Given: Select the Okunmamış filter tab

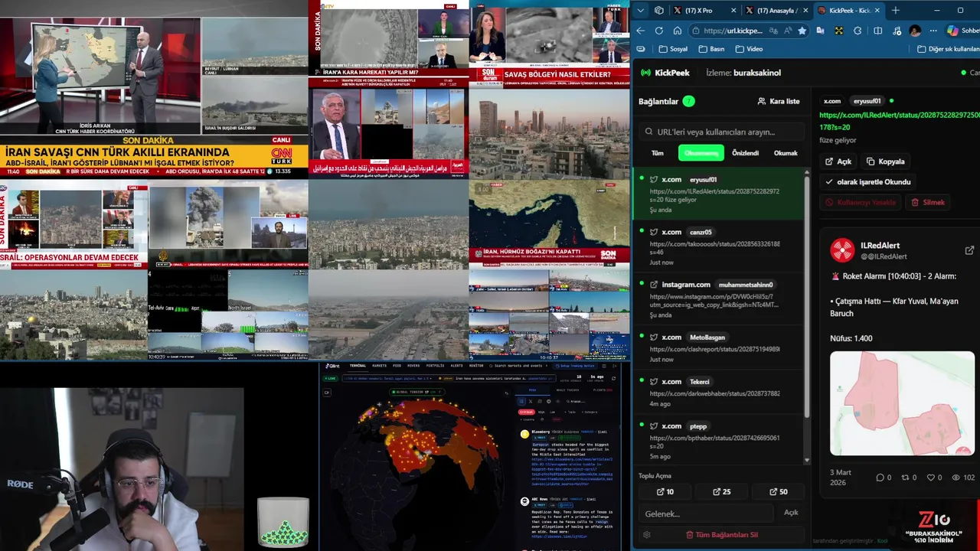Looking at the screenshot, I should click(701, 153).
